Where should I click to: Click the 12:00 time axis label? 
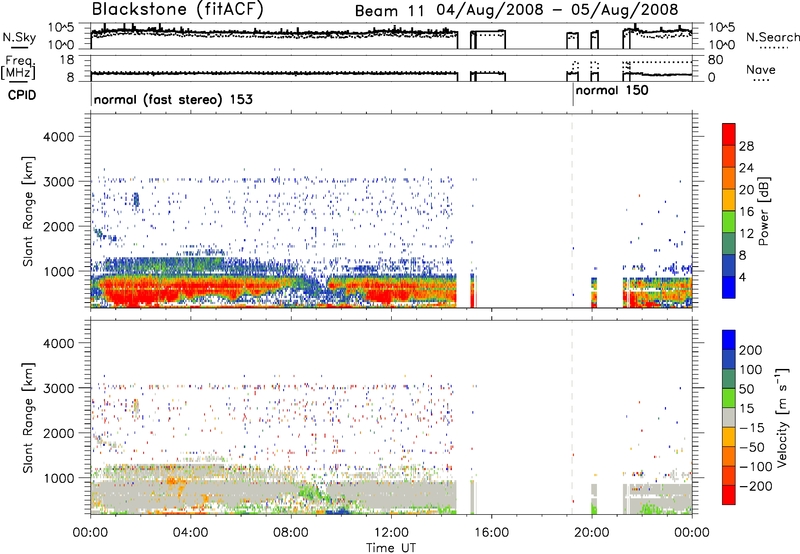click(391, 533)
